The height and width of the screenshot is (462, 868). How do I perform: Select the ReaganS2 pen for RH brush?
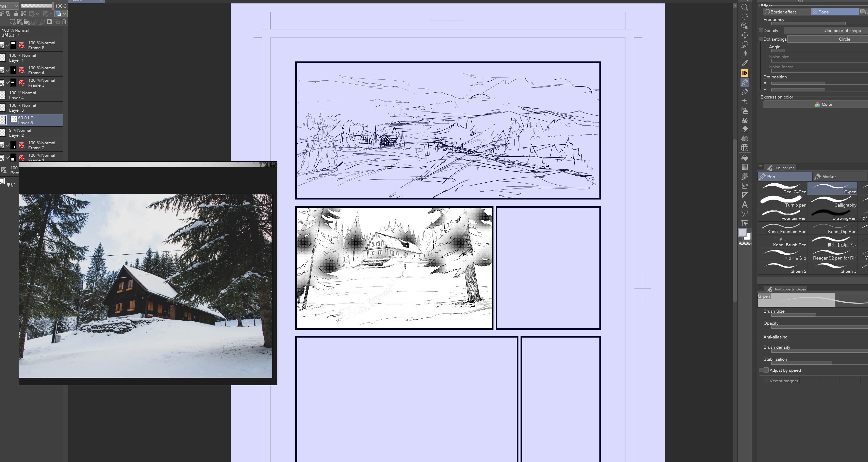[x=832, y=255]
